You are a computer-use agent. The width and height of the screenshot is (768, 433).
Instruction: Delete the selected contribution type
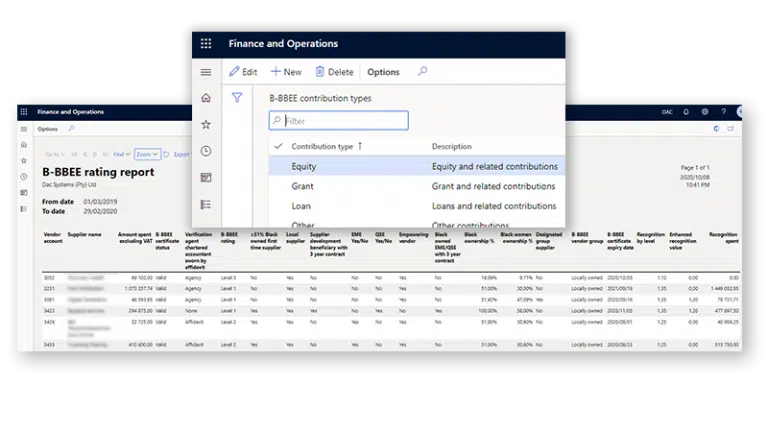(334, 72)
